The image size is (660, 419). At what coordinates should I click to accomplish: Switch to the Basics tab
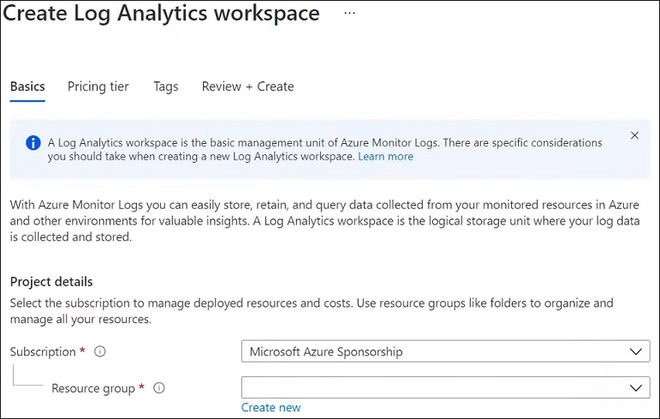(x=27, y=86)
